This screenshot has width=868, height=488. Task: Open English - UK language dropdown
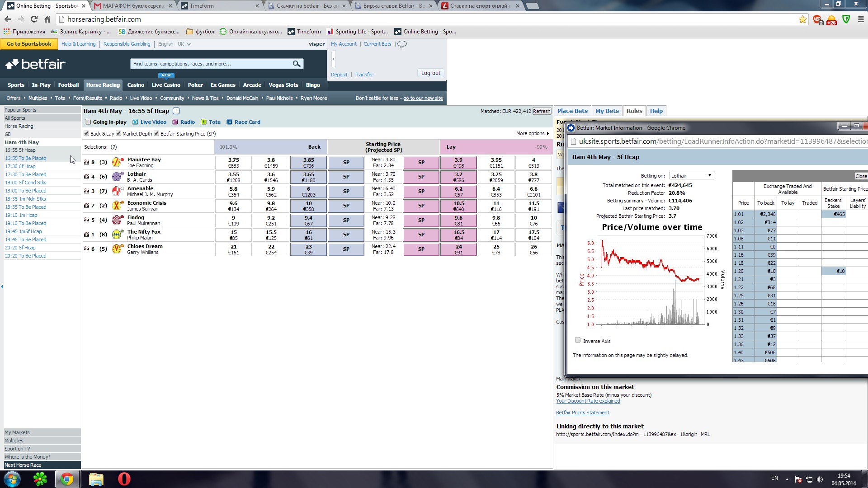[x=174, y=44]
